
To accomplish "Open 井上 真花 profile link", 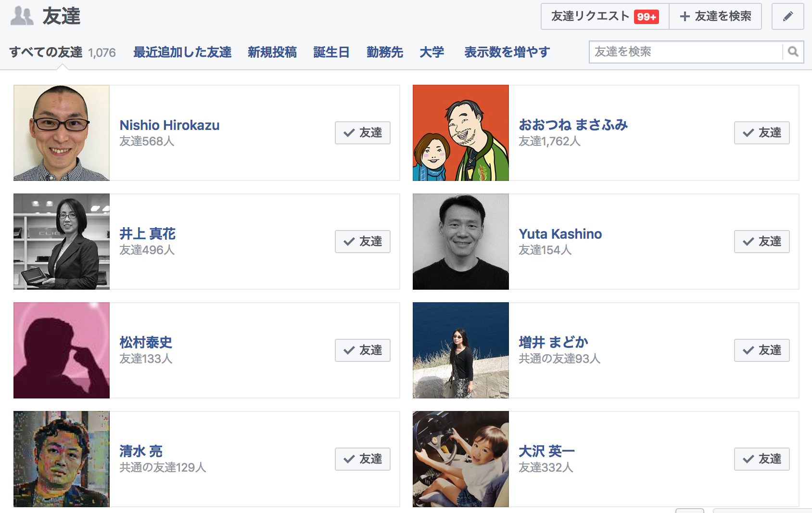I will (x=148, y=234).
